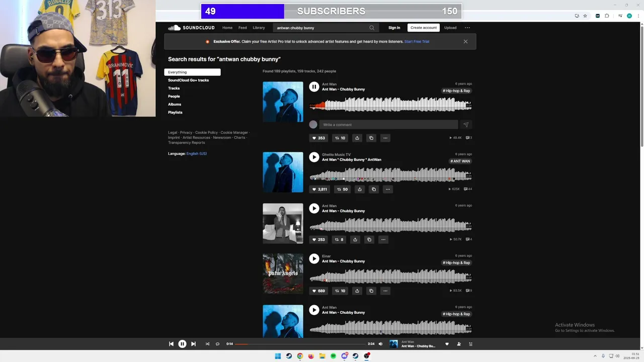Open File Explorer from the taskbar
Viewport: 644px width, 362px height.
322,356
